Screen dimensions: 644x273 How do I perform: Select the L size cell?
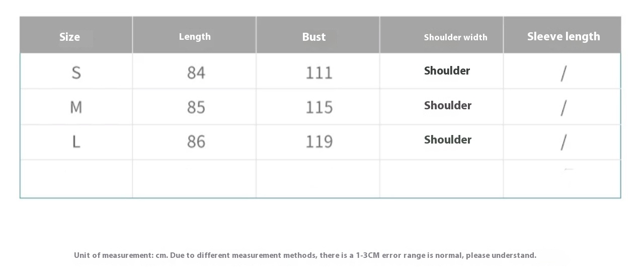tap(76, 142)
